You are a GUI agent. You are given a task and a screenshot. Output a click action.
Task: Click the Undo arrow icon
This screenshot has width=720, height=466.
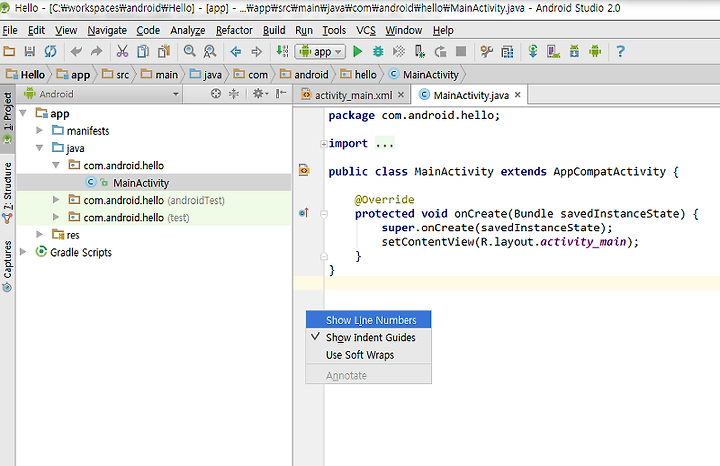tap(76, 51)
